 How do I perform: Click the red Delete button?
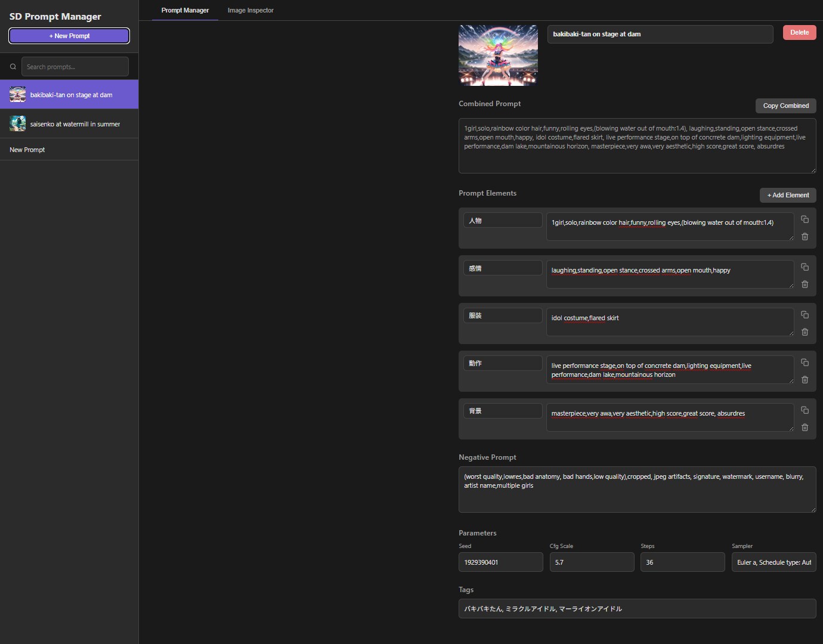[799, 33]
